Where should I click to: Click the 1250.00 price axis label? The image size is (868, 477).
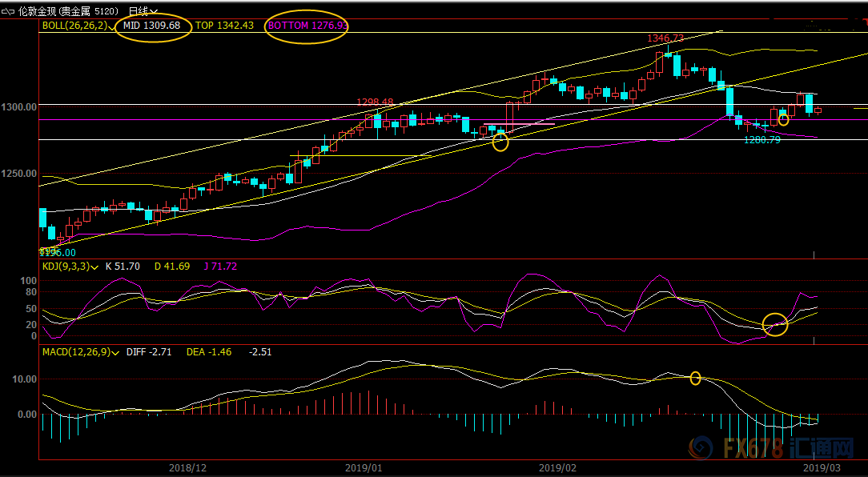coord(21,173)
